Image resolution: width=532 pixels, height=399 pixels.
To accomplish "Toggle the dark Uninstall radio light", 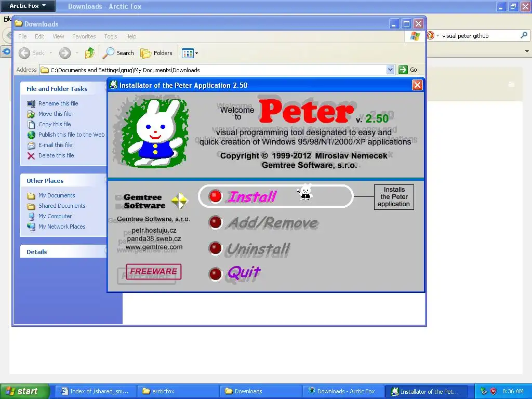I will point(215,248).
